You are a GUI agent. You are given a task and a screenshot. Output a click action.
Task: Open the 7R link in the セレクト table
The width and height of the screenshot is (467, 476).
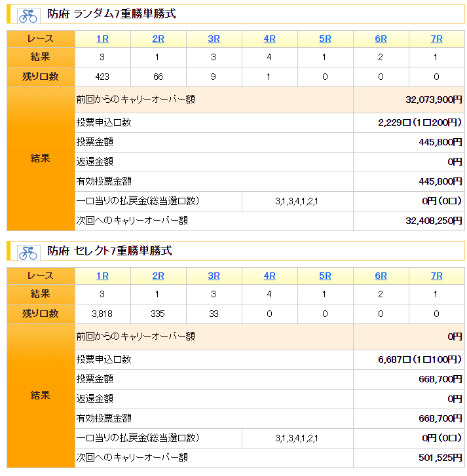[437, 276]
